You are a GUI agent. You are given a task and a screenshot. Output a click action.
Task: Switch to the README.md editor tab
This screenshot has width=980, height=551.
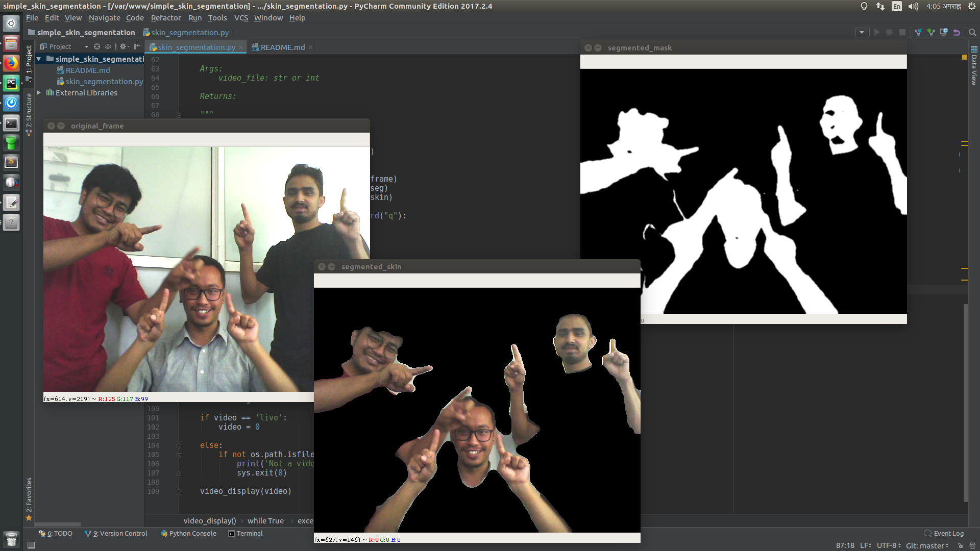282,47
